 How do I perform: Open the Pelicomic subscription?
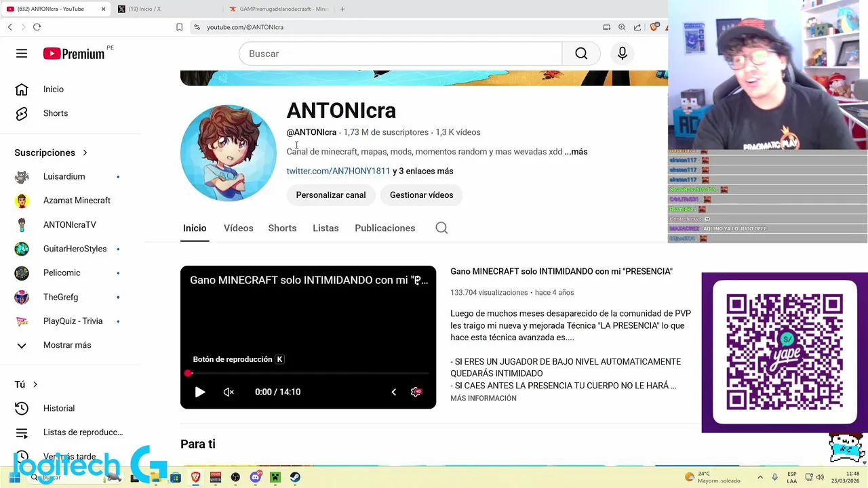tap(62, 273)
